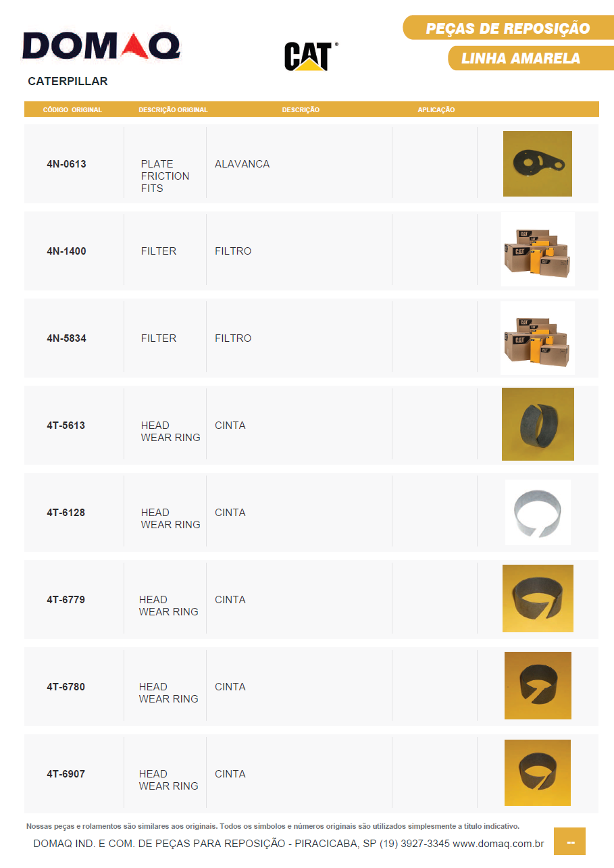Click the Aplicação column header
This screenshot has height=868, width=614.
(x=436, y=109)
